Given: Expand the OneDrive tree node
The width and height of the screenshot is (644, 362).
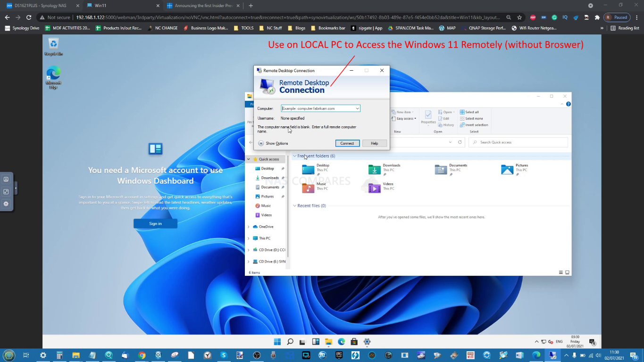Looking at the screenshot, I should click(249, 227).
